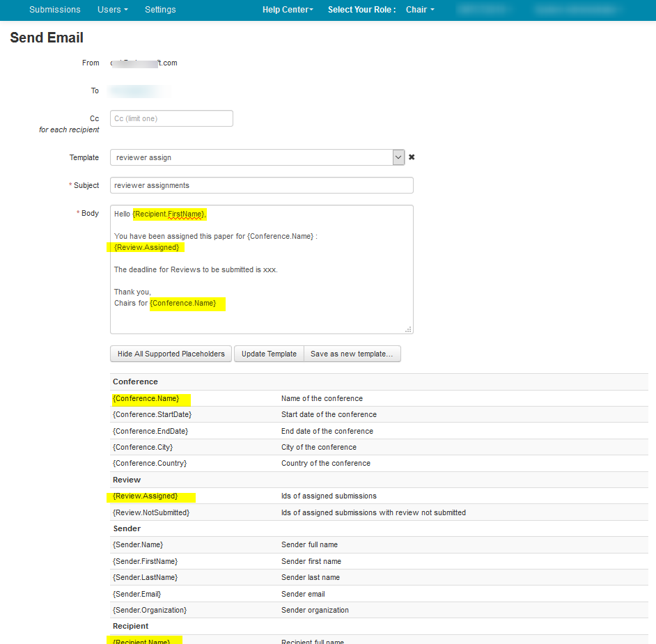Open the Template dropdown arrow

[398, 157]
